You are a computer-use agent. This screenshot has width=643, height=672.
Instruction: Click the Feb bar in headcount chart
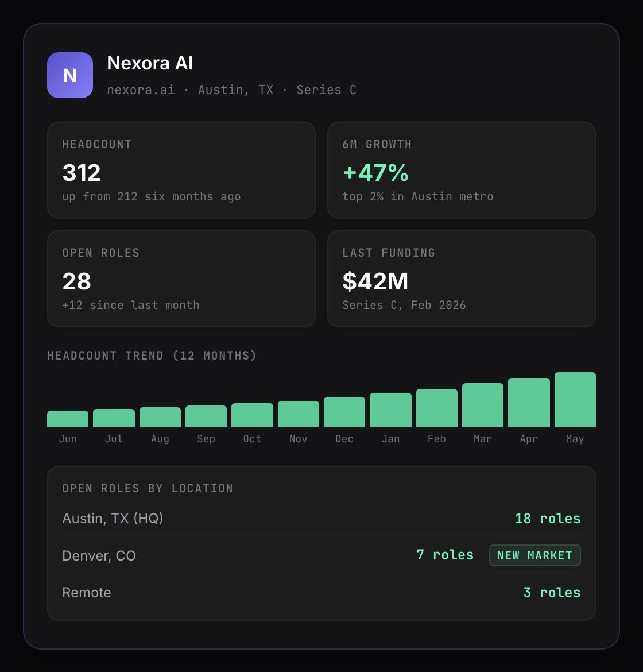tap(437, 408)
